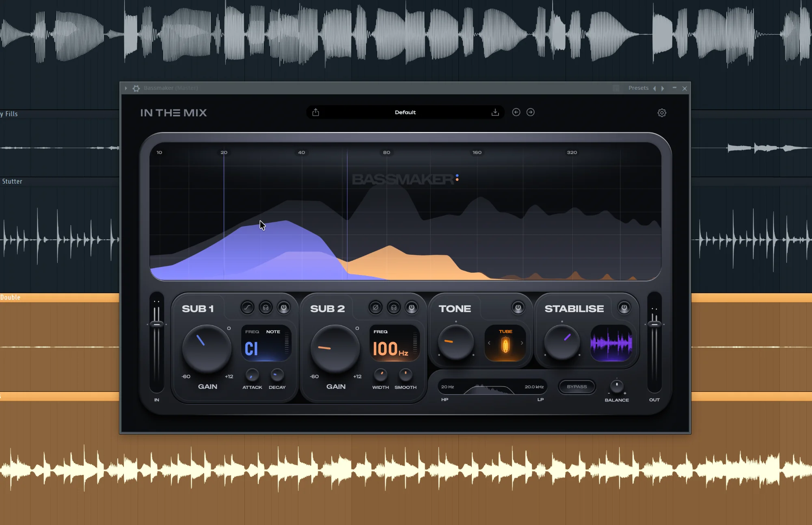Click the top vocal waveform clip
812x525 pixels.
pyautogui.click(x=406, y=35)
